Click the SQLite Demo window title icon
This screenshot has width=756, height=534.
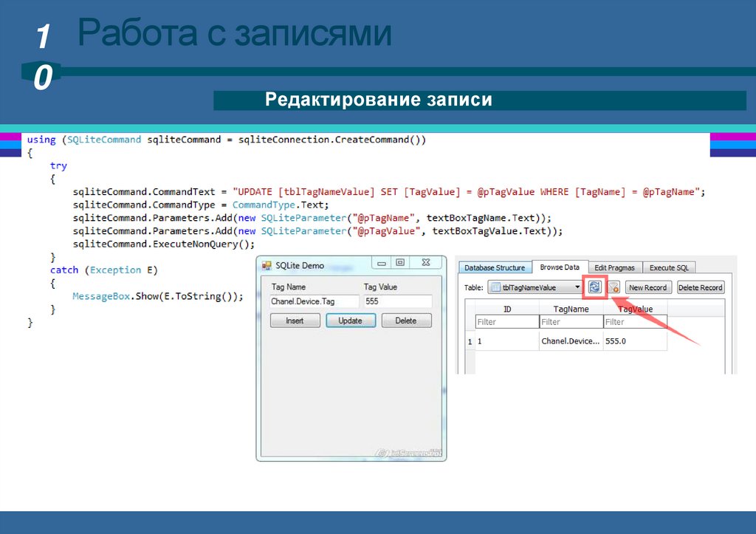click(x=267, y=265)
